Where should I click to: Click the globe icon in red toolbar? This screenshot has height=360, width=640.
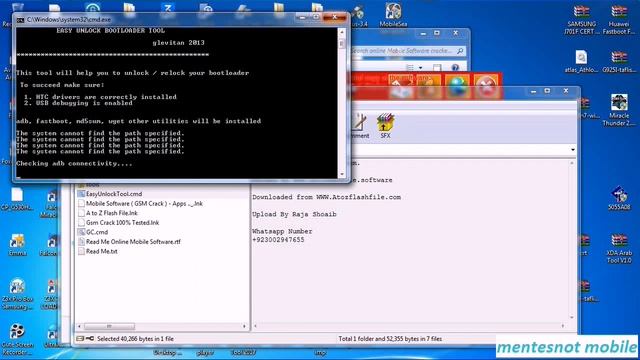[x=457, y=86]
